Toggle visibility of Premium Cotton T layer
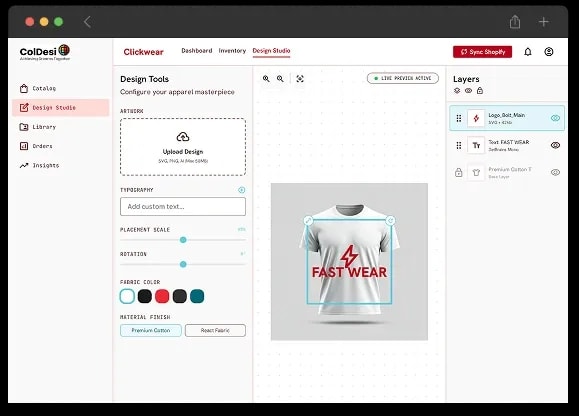579x416 pixels. coord(555,172)
